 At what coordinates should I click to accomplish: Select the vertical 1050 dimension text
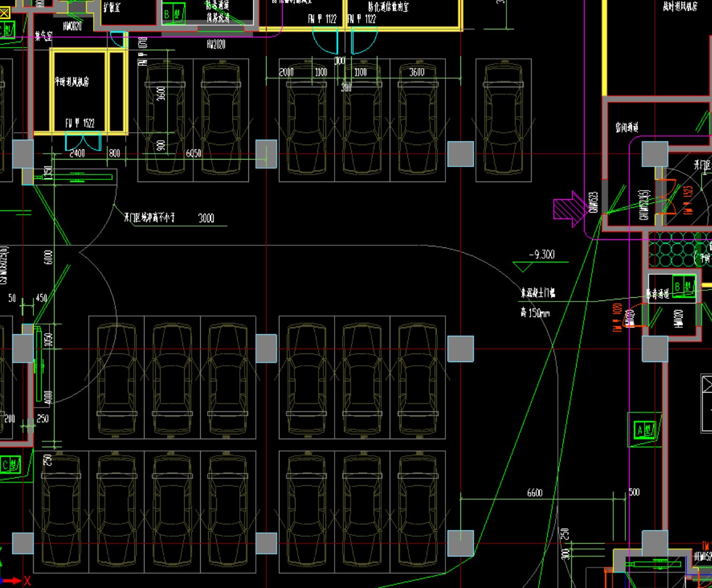pos(49,341)
